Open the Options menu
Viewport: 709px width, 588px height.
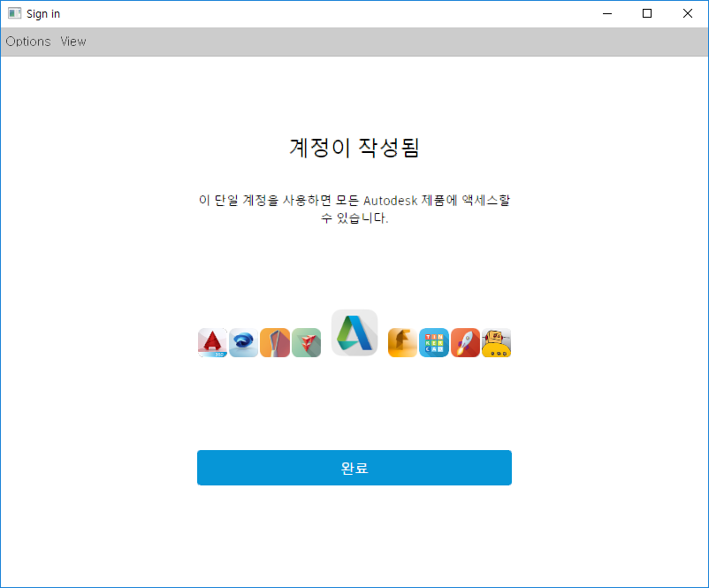(28, 42)
